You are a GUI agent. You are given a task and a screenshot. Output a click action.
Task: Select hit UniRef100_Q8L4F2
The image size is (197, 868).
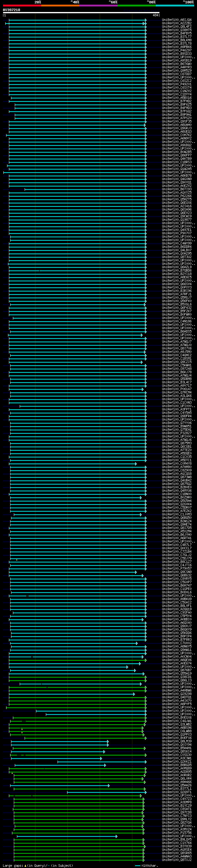click(x=176, y=26)
